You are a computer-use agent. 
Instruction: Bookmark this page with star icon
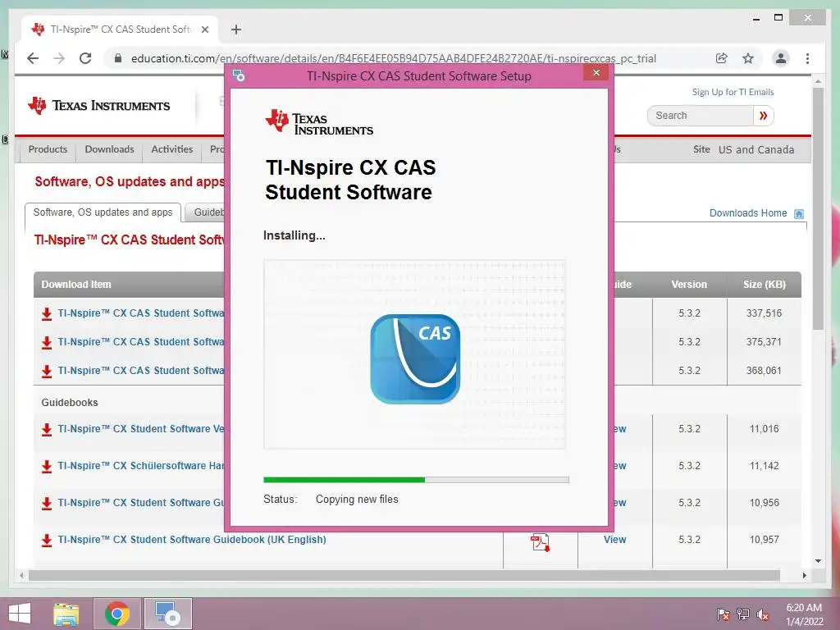click(x=748, y=58)
